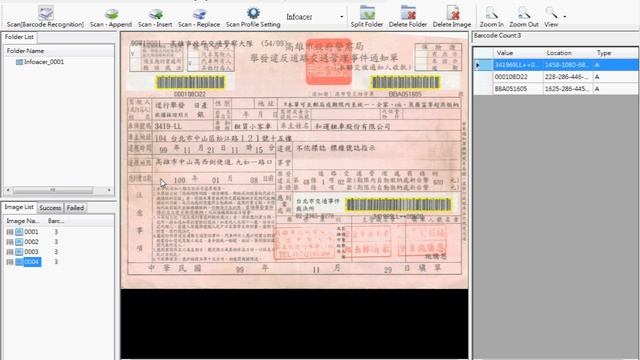Image resolution: width=640 pixels, height=360 pixels.
Task: Switch to the Folder List tab
Action: point(19,37)
